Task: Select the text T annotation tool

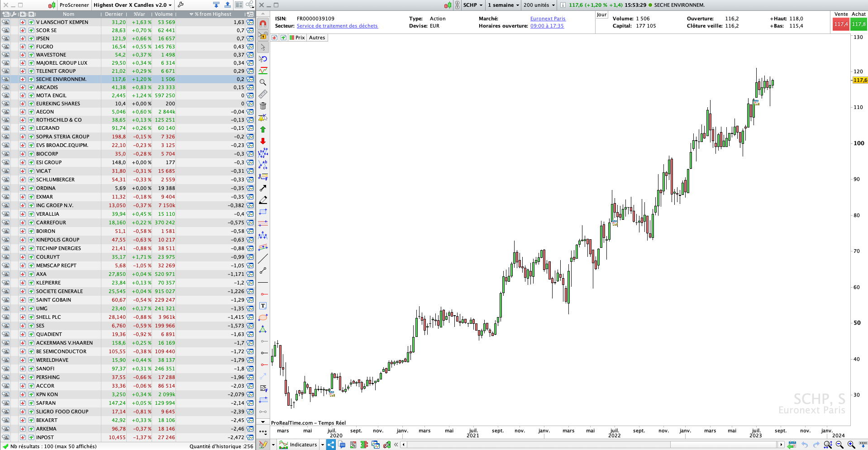Action: pos(262,306)
